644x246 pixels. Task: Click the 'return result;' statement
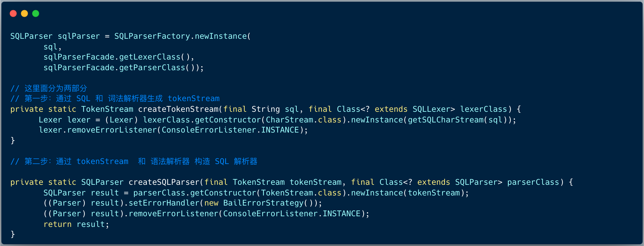76,224
